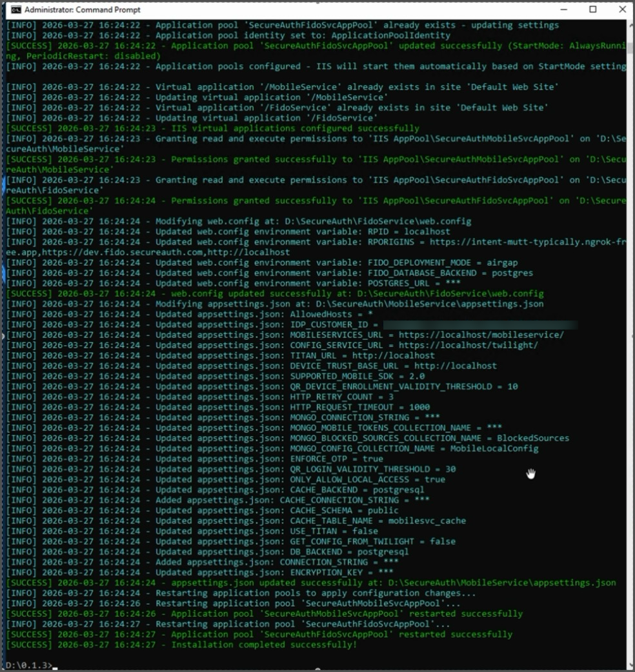Select line 'Application pool identity set to: ApplicationPoolIdentity'
Image resolution: width=635 pixels, height=672 pixels.
(x=228, y=35)
